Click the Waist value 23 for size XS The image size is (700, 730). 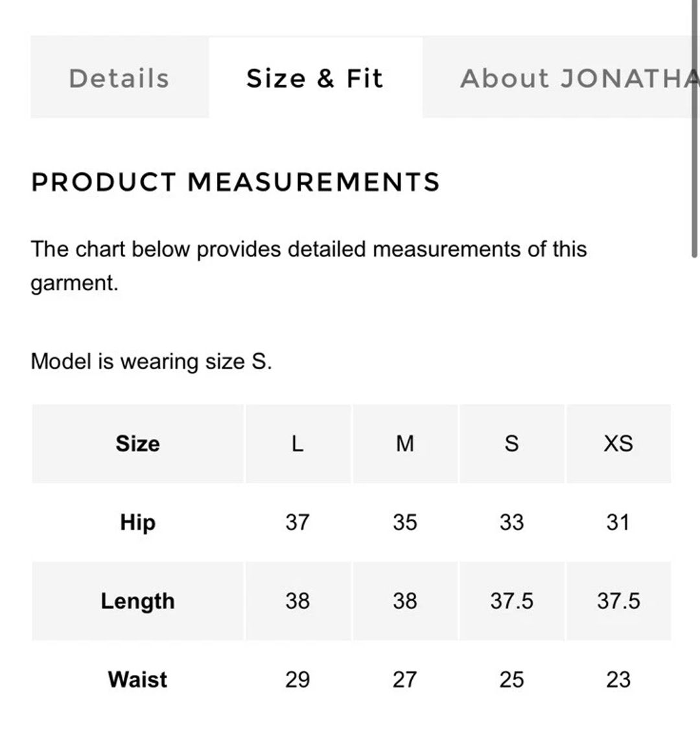coord(618,679)
